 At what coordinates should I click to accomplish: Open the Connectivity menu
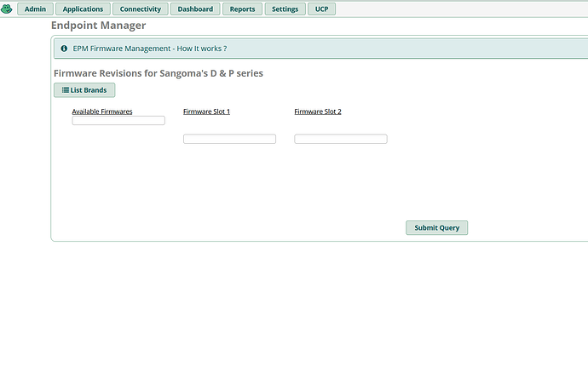pyautogui.click(x=141, y=9)
